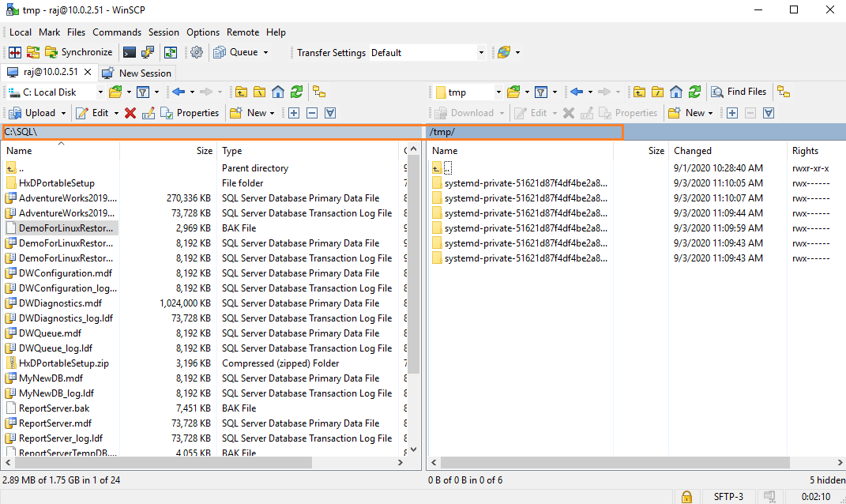
Task: Expand the remote tmp directory dropdown
Action: pyautogui.click(x=498, y=92)
